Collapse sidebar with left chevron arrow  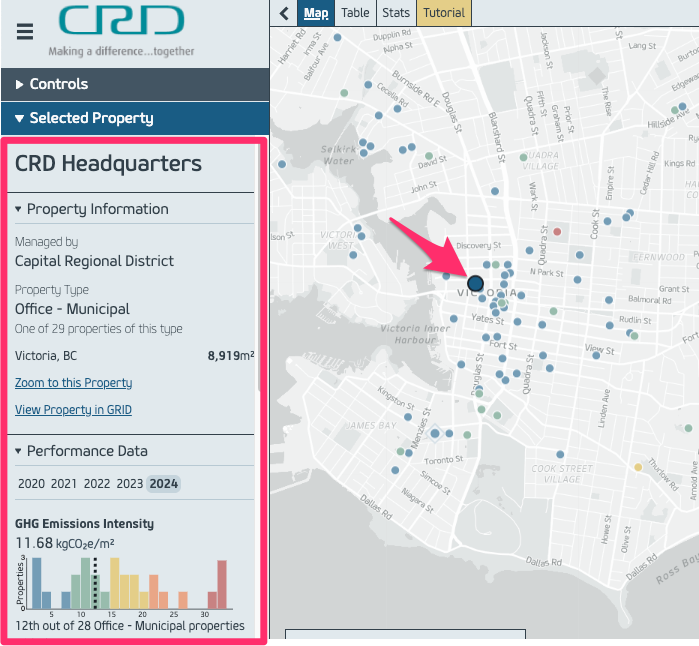tap(284, 13)
